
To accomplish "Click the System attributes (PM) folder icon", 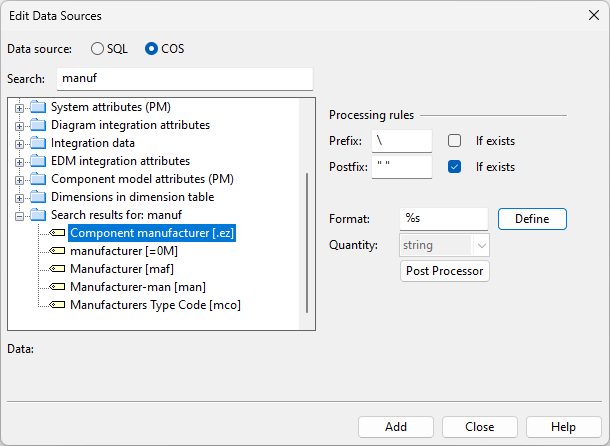I will pyautogui.click(x=38, y=107).
